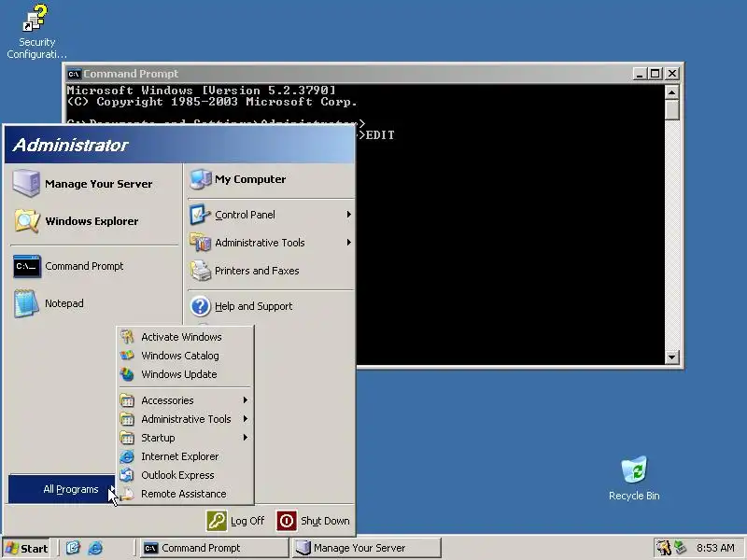Viewport: 747px width, 560px height.
Task: Click the Command Prompt scrollbar thumb
Action: (671, 109)
